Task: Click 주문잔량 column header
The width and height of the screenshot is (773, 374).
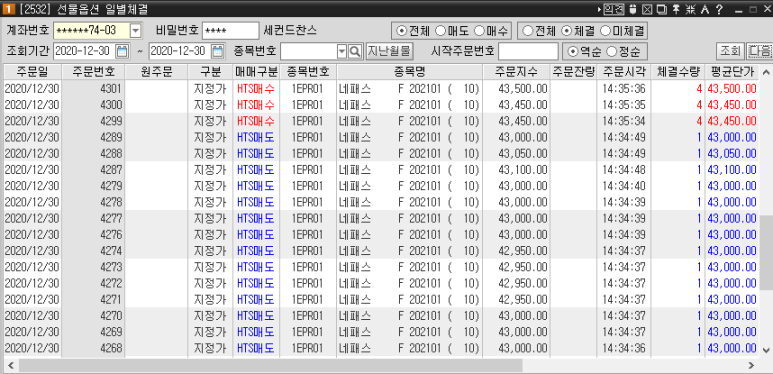Action: pyautogui.click(x=573, y=72)
